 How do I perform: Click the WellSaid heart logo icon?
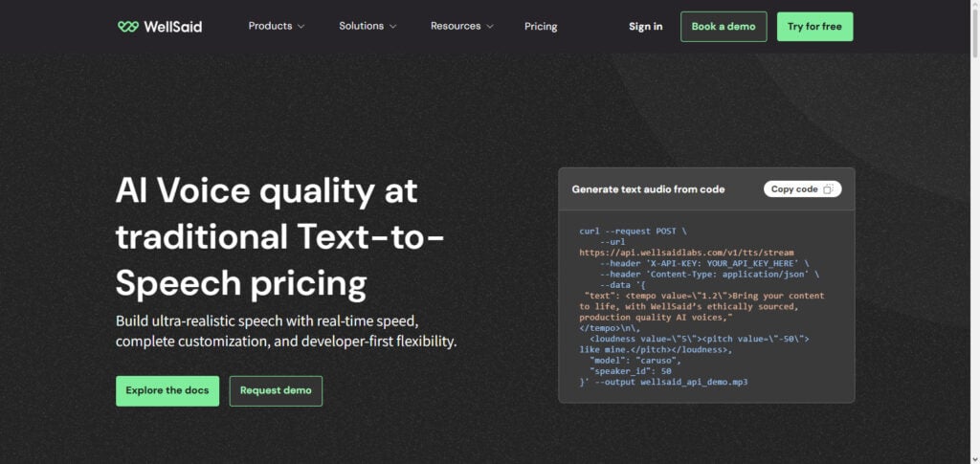(127, 26)
